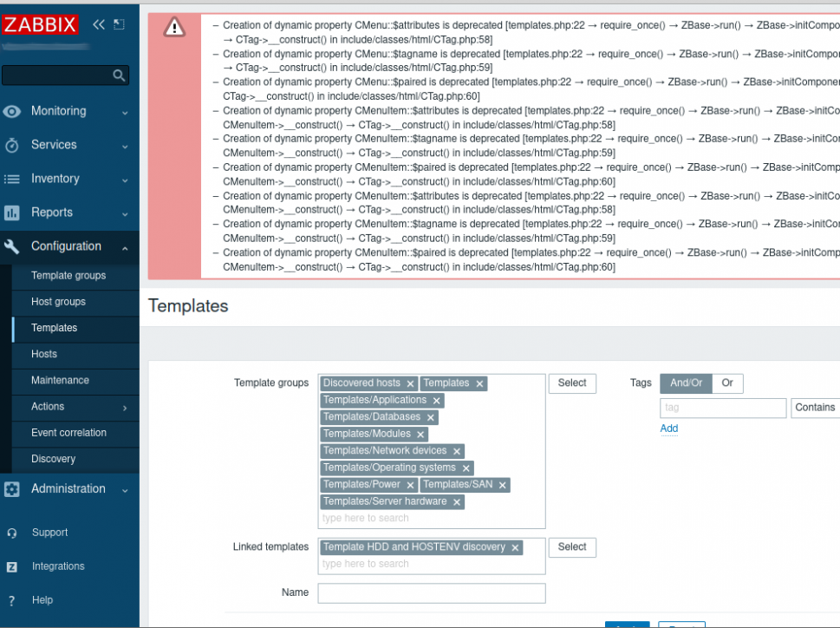The height and width of the screenshot is (628, 840).
Task: Remove Template HDD and HOSTENV discovery tag
Action: tap(515, 547)
